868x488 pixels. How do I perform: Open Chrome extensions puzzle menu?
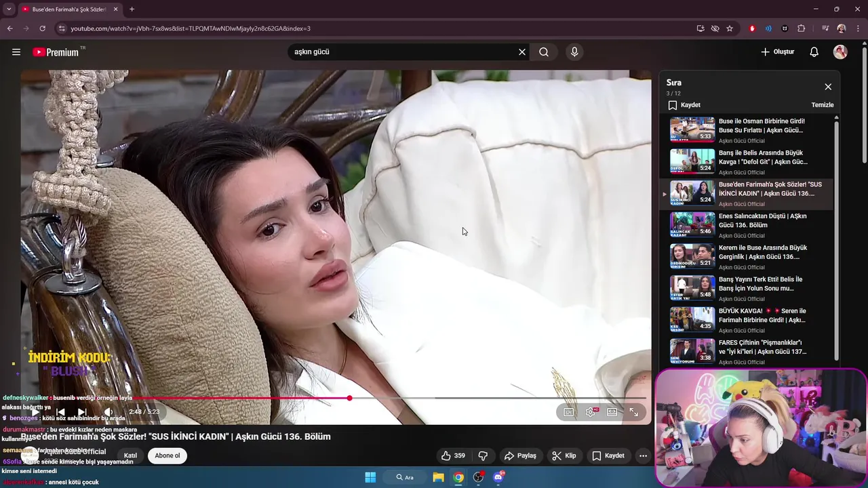click(x=802, y=28)
